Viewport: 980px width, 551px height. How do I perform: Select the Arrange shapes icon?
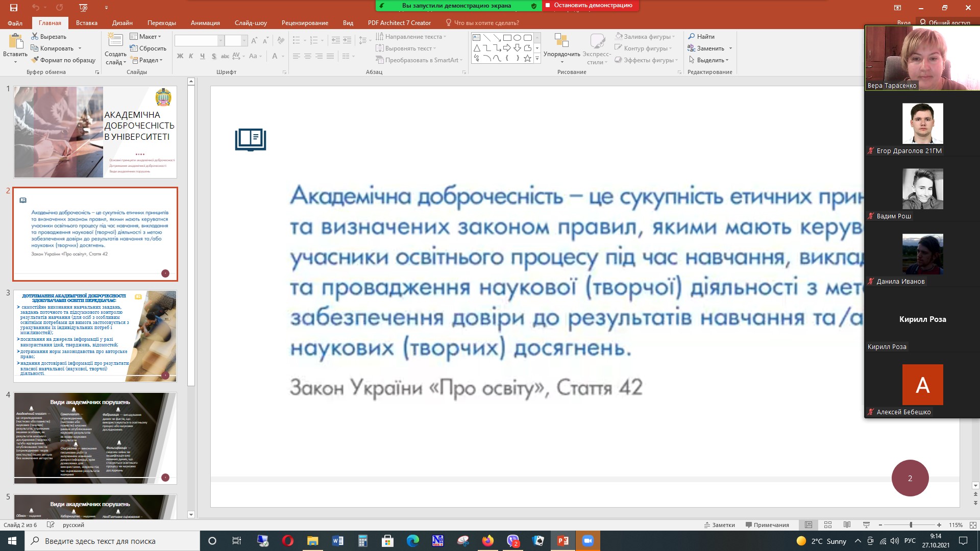click(561, 41)
